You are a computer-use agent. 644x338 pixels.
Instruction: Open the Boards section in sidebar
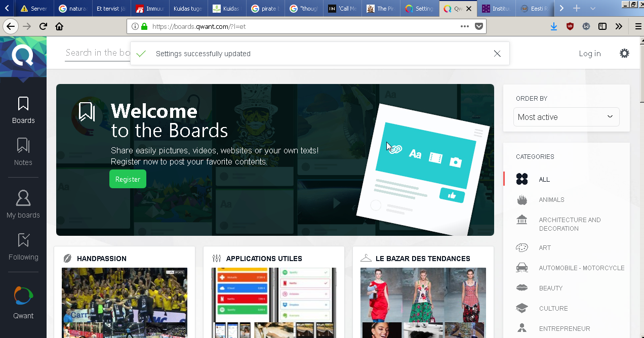coord(23,110)
